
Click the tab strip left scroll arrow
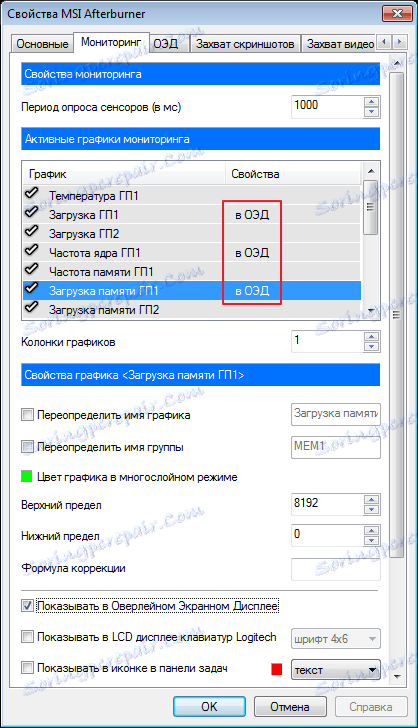384,43
